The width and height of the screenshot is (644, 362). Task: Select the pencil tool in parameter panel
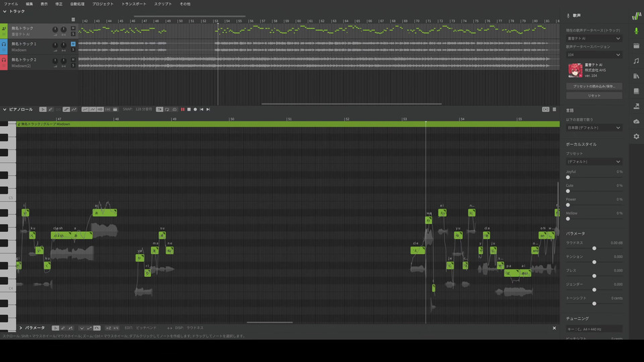(63, 328)
